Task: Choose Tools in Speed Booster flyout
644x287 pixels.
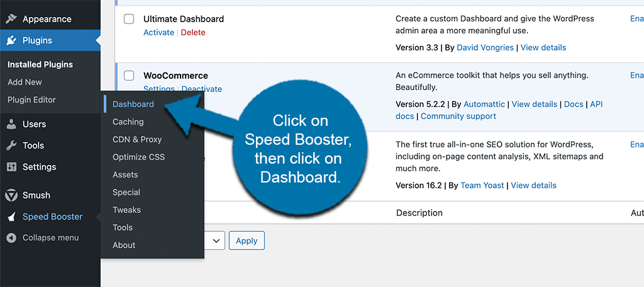Action: point(123,227)
